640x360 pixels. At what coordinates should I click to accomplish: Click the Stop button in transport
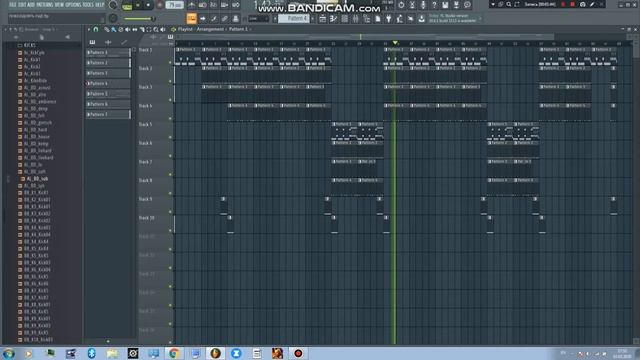148,5
